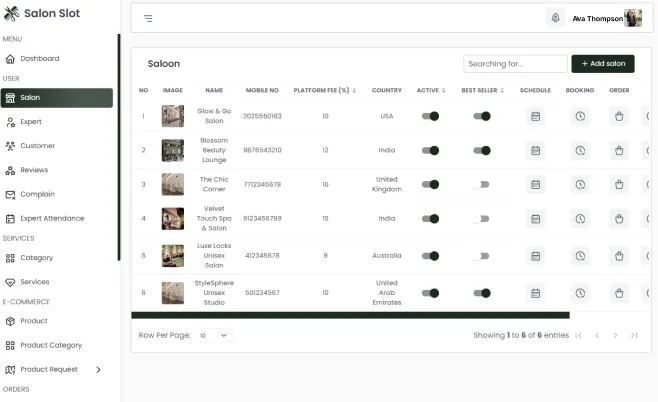Open Expert Attendance page
The width and height of the screenshot is (658, 402).
(x=57, y=218)
